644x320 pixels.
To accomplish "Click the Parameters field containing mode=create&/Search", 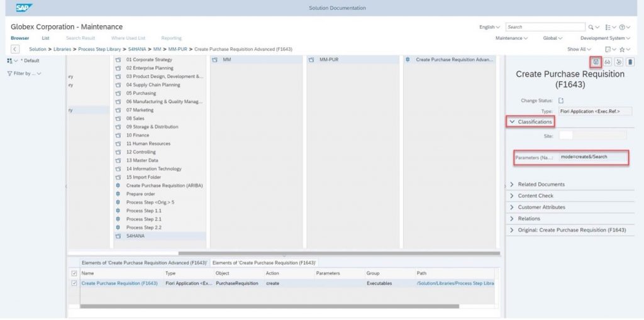I will [594, 157].
